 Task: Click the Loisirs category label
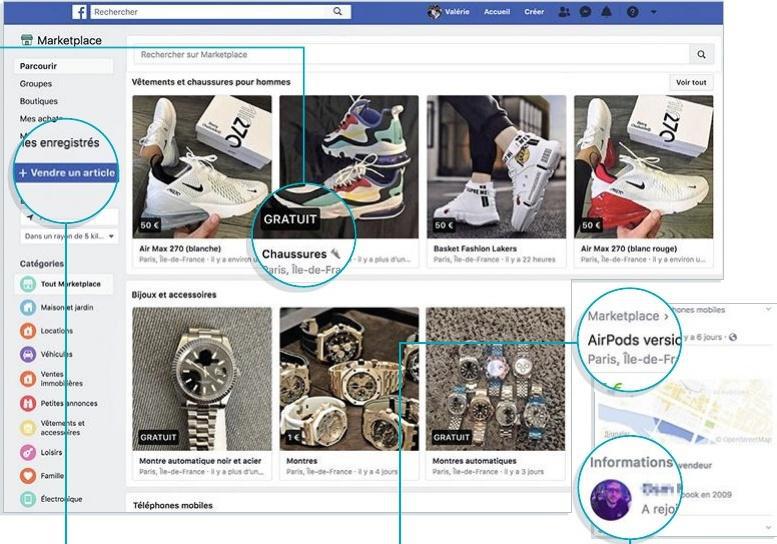click(x=52, y=452)
